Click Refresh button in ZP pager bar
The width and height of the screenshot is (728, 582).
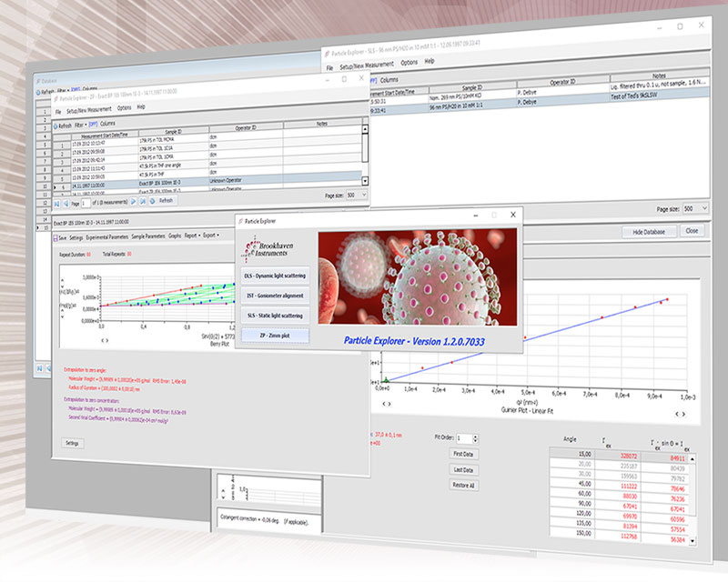(x=163, y=200)
